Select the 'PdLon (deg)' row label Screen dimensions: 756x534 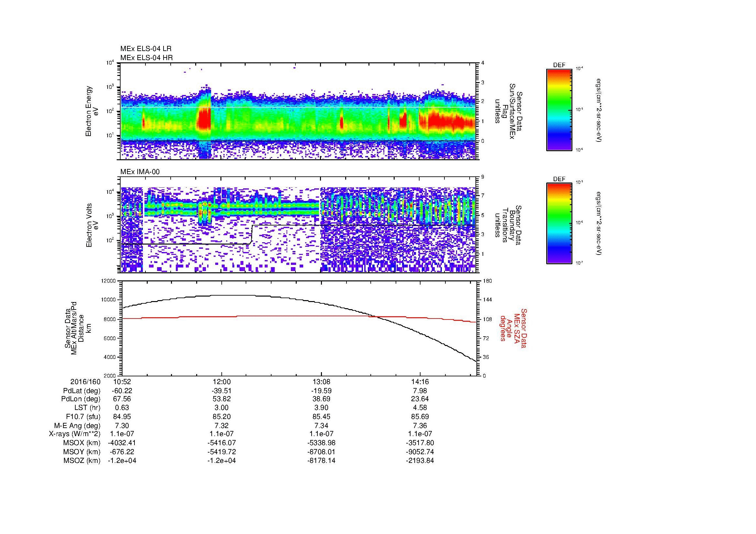point(81,399)
